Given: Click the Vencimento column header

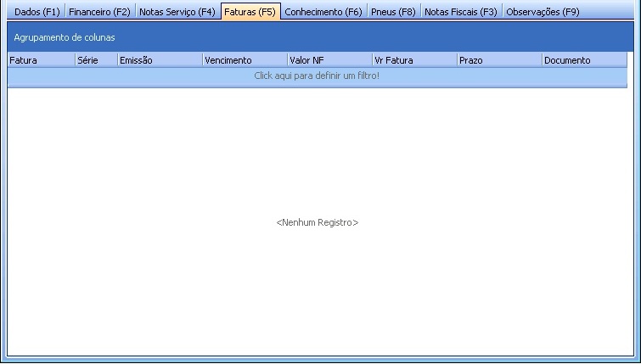Looking at the screenshot, I should tap(245, 60).
